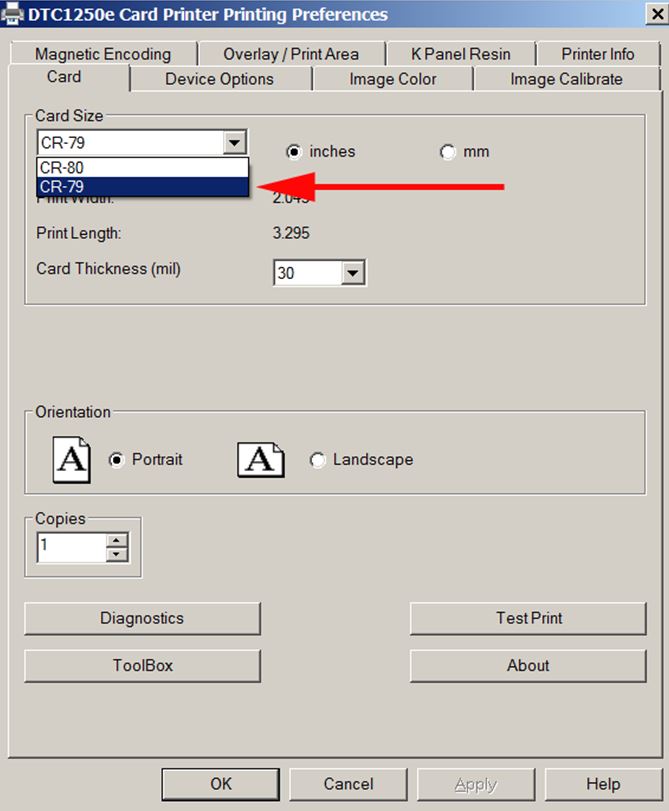
Task: Open the Printer Info tab
Action: (597, 54)
